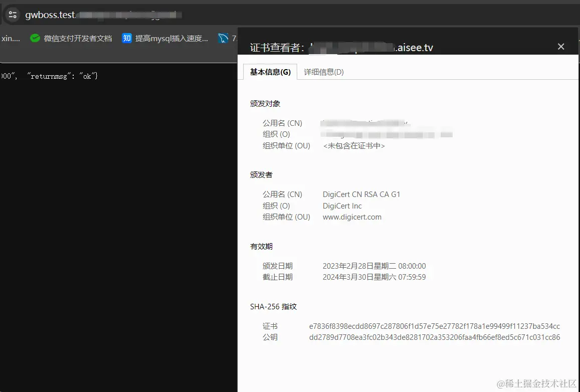Open the WeChat Pay developer docs bookmark
This screenshot has width=580, height=392.
71,39
